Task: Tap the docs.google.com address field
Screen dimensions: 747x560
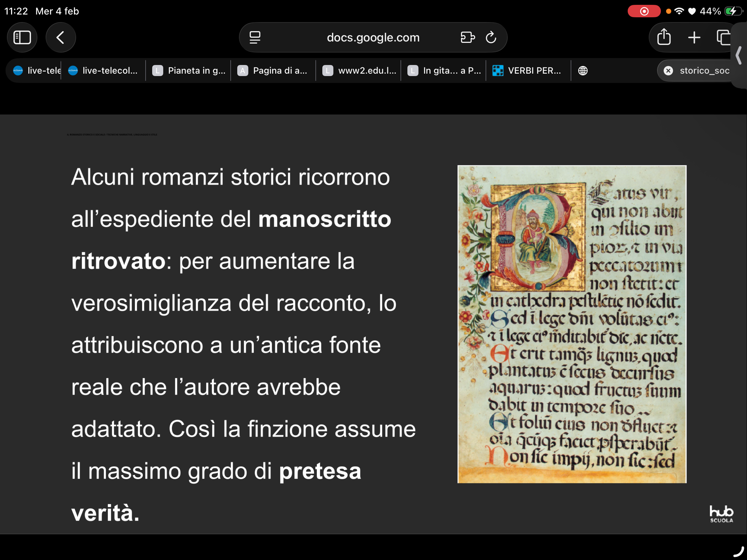Action: [x=373, y=37]
